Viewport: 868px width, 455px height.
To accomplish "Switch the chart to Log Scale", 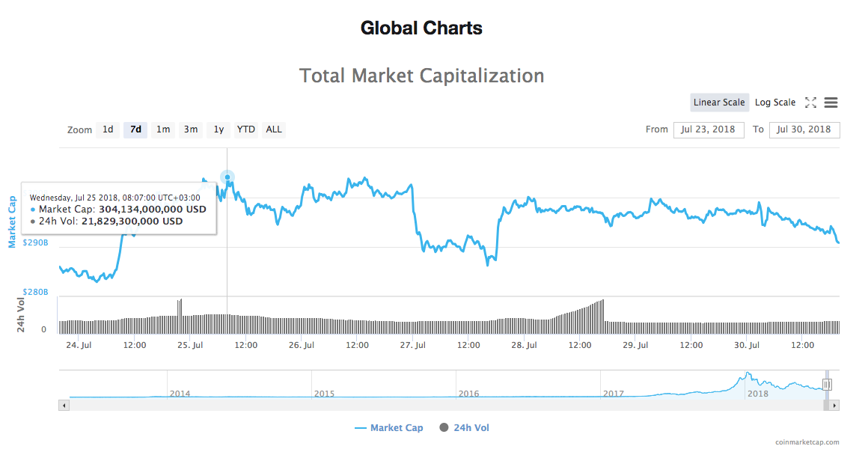I will (x=774, y=102).
